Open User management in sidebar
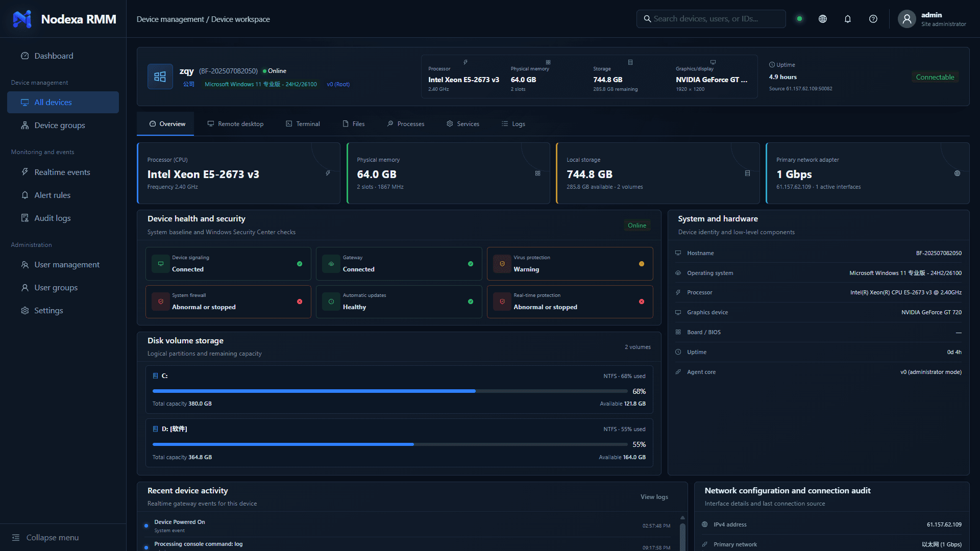This screenshot has height=551, width=980. tap(63, 265)
